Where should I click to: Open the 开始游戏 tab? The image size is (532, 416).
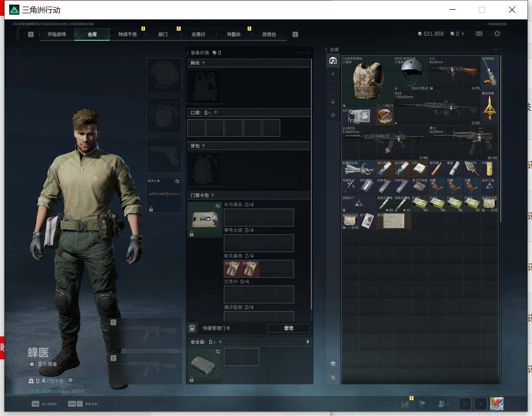(57, 34)
